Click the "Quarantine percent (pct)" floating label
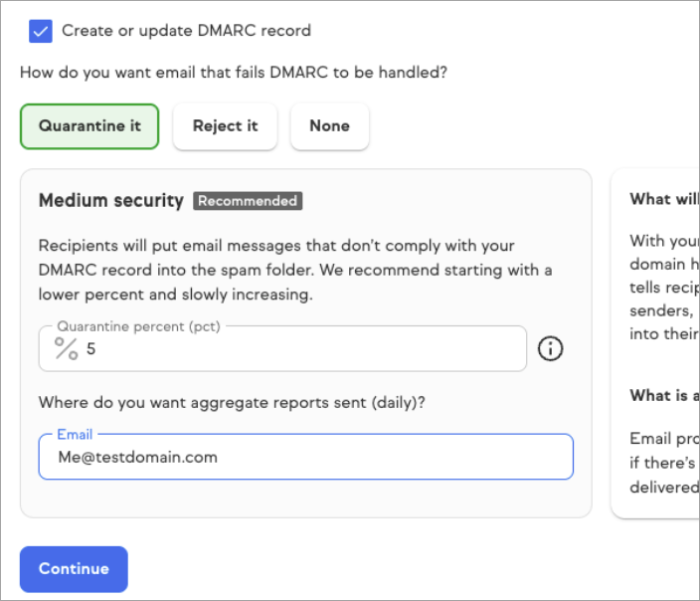 tap(138, 326)
